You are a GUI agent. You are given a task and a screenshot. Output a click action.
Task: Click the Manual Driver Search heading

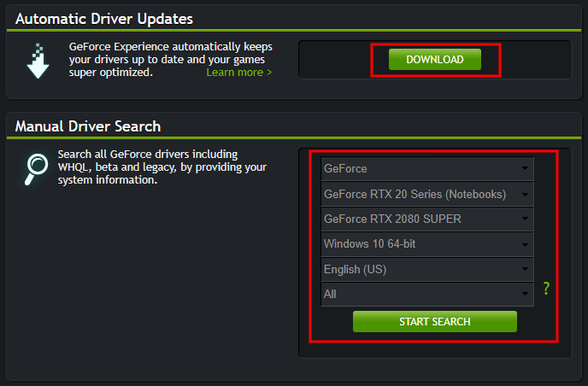click(88, 126)
